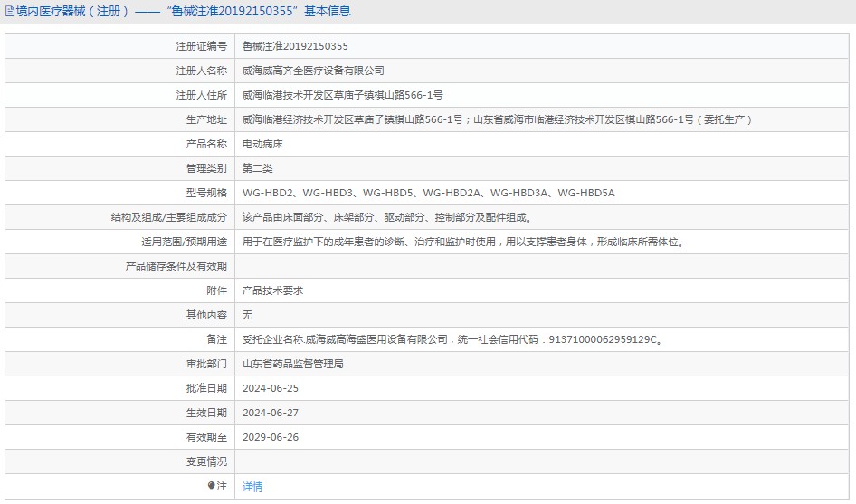856x504 pixels.
Task: Click attachment value 产品技术要求
Action: (272, 291)
